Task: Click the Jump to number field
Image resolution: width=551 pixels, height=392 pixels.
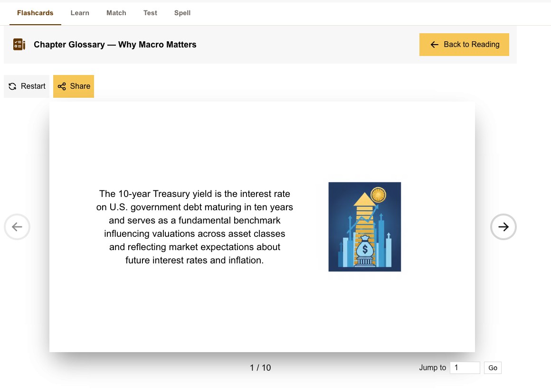Action: 465,368
